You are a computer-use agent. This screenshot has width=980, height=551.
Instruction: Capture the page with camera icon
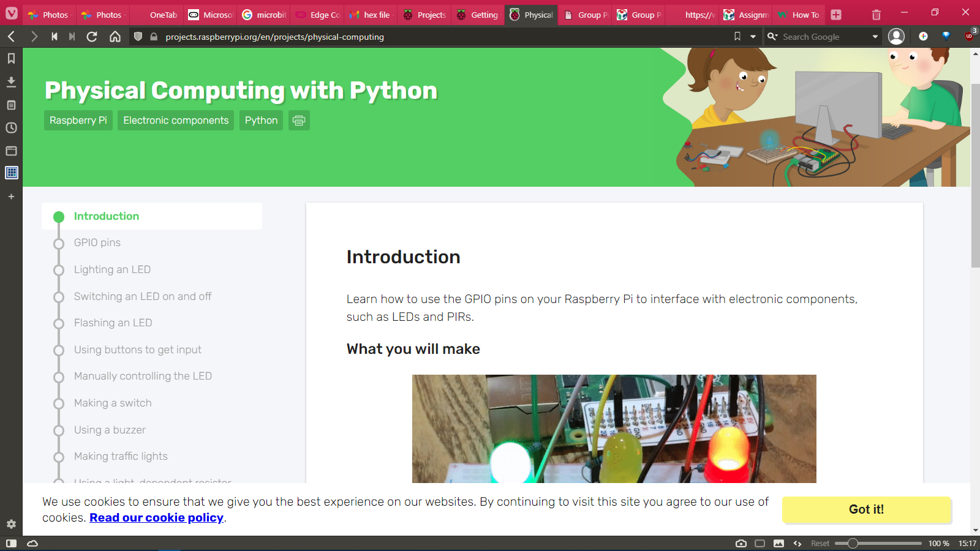tap(741, 544)
